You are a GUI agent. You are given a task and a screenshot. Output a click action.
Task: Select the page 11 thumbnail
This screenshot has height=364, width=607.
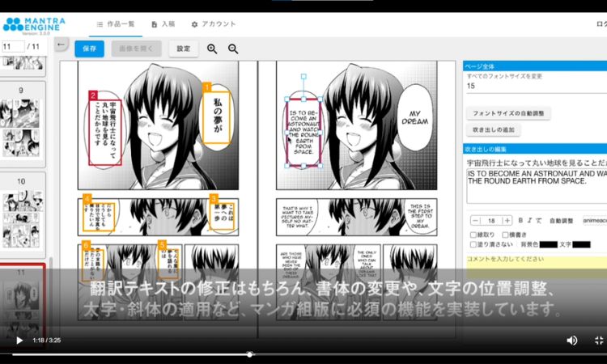coord(22,306)
